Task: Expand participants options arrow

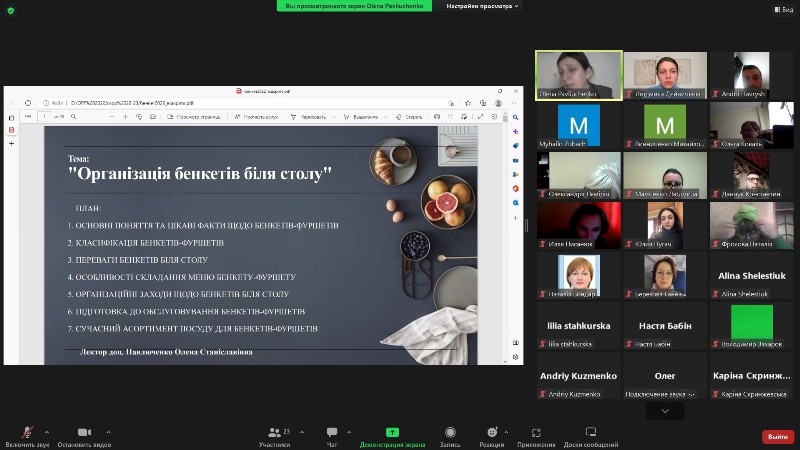Action: 302,432
